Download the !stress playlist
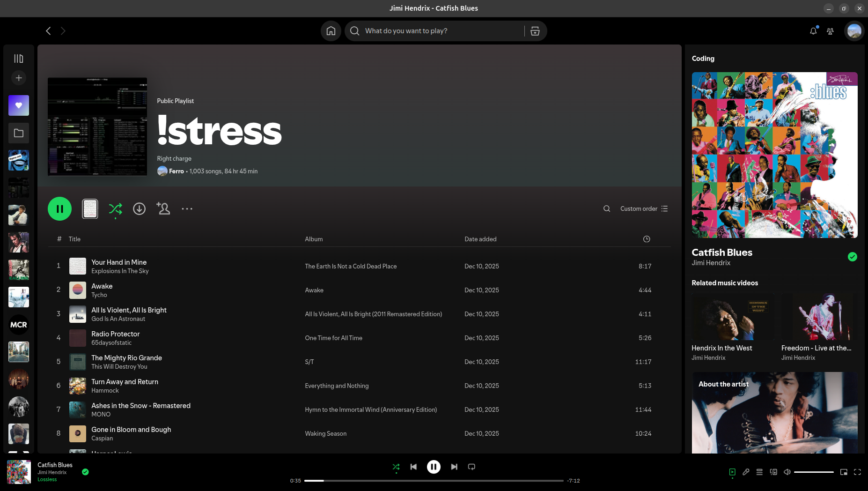868x491 pixels. [x=139, y=209]
